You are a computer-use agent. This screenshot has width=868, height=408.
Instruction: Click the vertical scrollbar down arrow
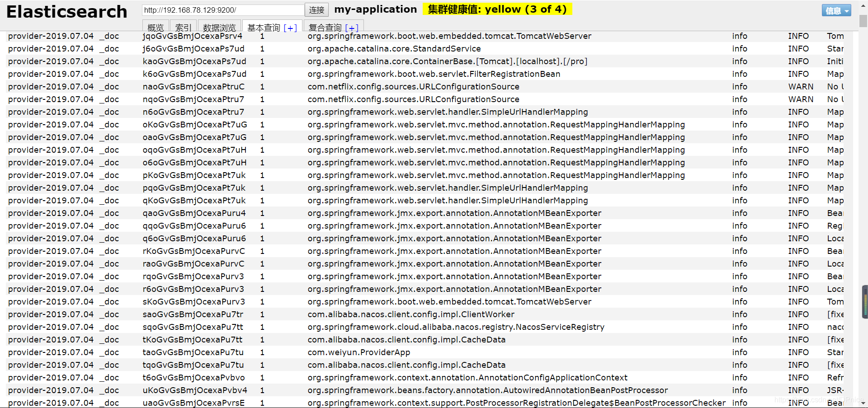(x=863, y=403)
